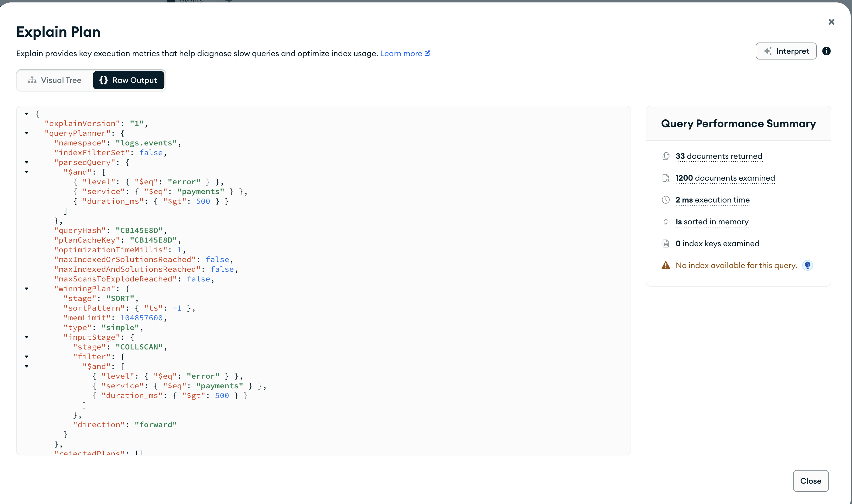Click the info icon next to Interpret
The image size is (852, 504).
tap(826, 51)
